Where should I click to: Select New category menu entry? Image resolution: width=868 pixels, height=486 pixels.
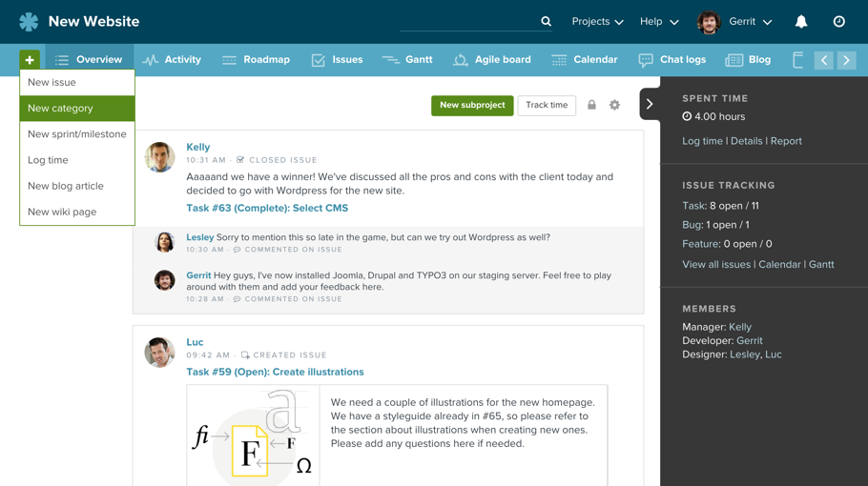77,109
